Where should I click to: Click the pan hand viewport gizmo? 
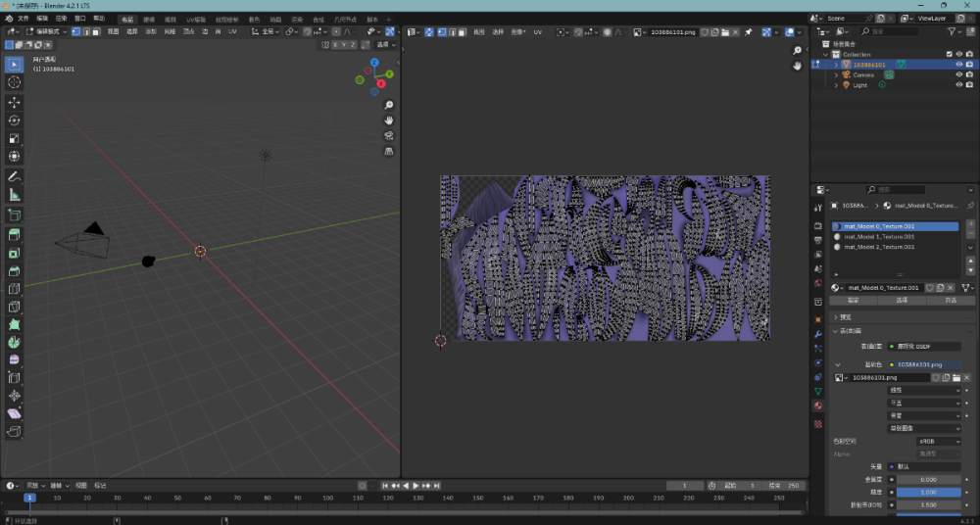pos(389,120)
